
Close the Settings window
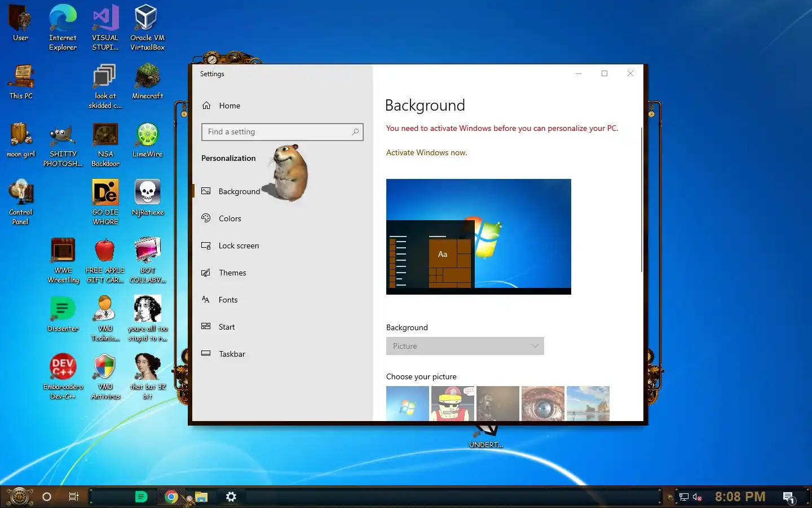tap(630, 73)
